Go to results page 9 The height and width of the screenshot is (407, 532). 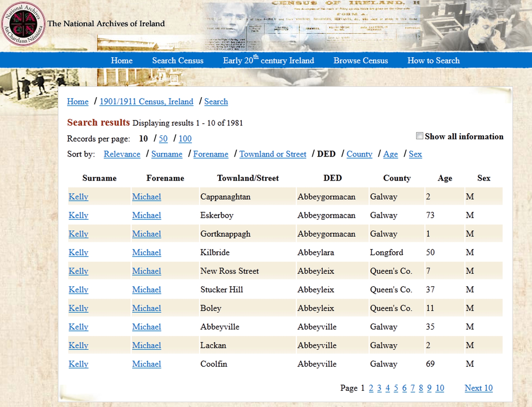pyautogui.click(x=429, y=388)
